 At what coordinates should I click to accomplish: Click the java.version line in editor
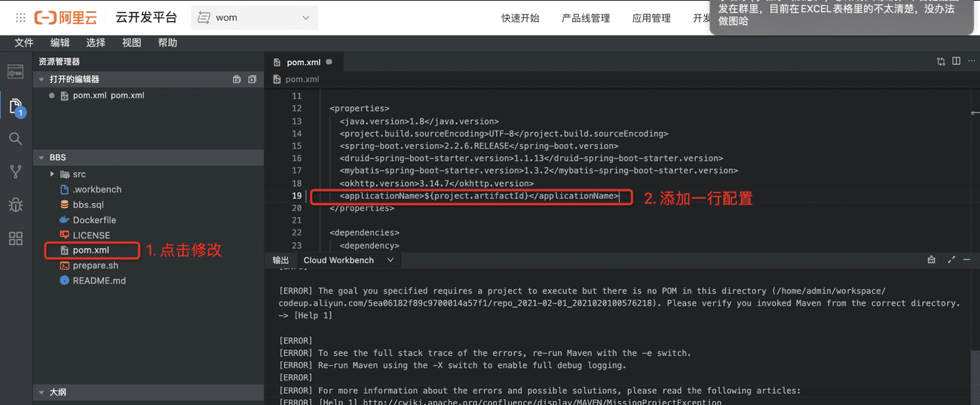click(x=419, y=121)
